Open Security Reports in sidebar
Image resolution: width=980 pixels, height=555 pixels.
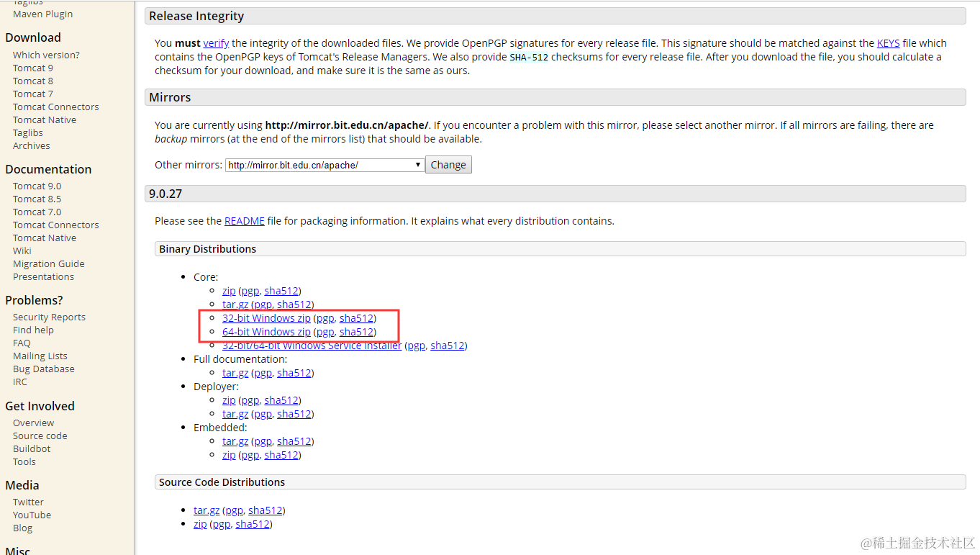tap(49, 317)
